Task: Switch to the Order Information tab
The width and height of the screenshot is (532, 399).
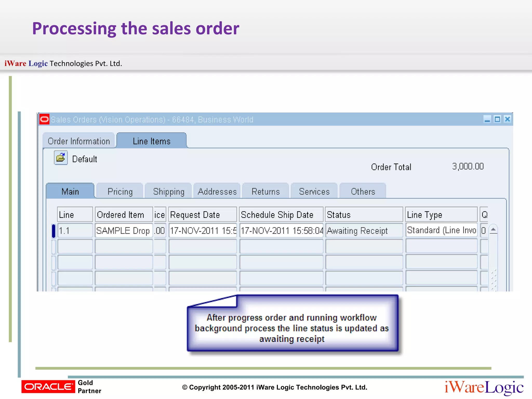Action: tap(79, 141)
